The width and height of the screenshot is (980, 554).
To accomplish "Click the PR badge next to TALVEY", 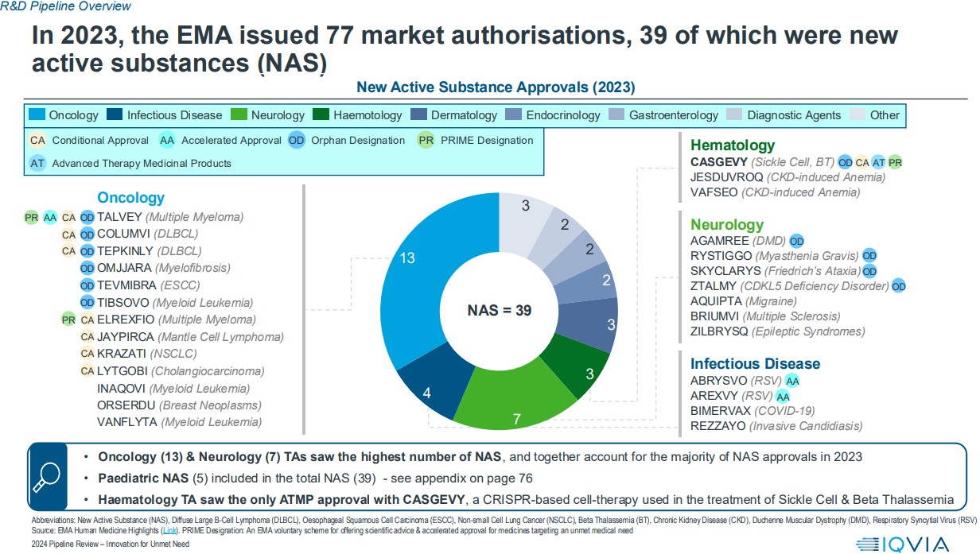I will 32,217.
